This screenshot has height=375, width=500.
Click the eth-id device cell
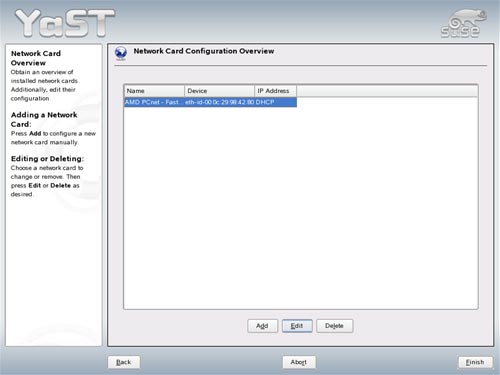[219, 102]
